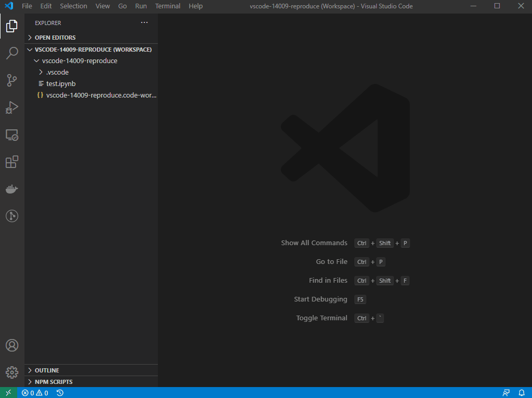The image size is (532, 398).
Task: Select the Source Control icon
Action: (x=12, y=80)
